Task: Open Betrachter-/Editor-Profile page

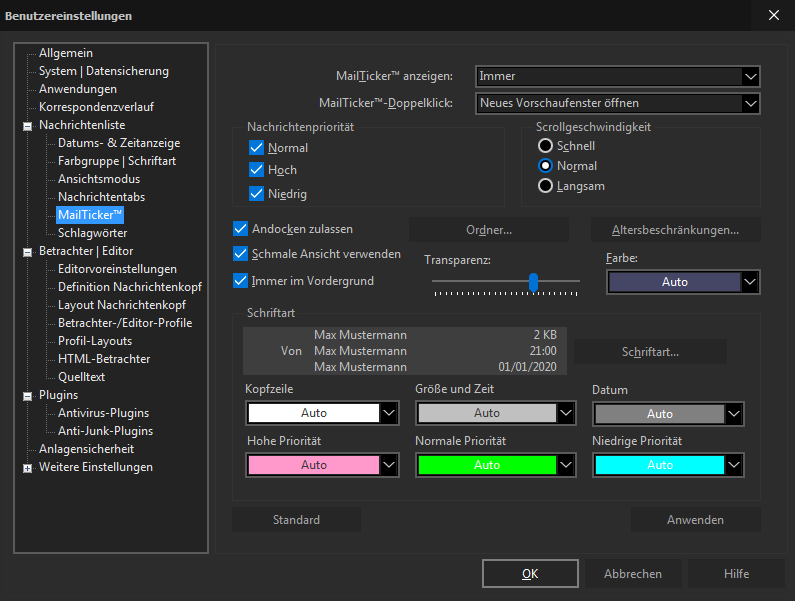Action: pos(125,323)
